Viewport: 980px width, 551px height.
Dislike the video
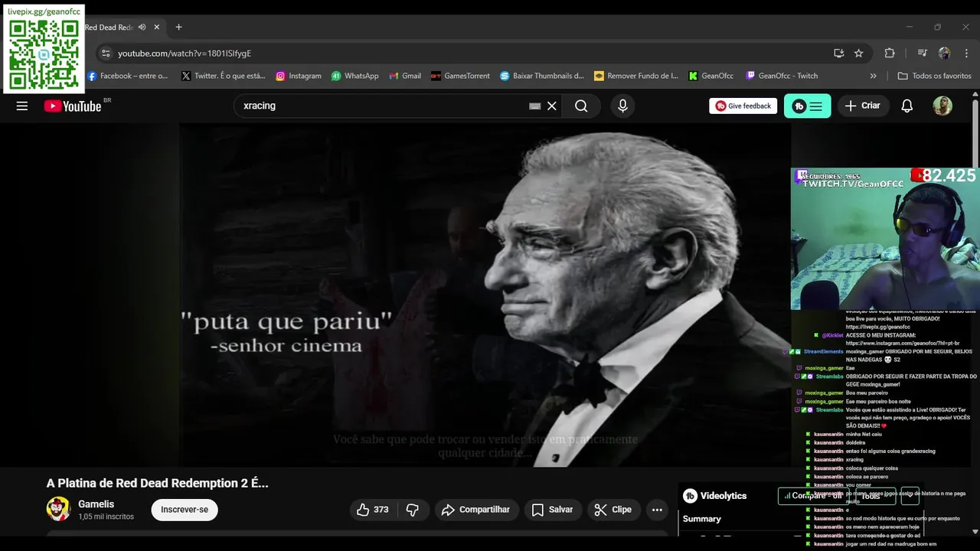click(413, 510)
